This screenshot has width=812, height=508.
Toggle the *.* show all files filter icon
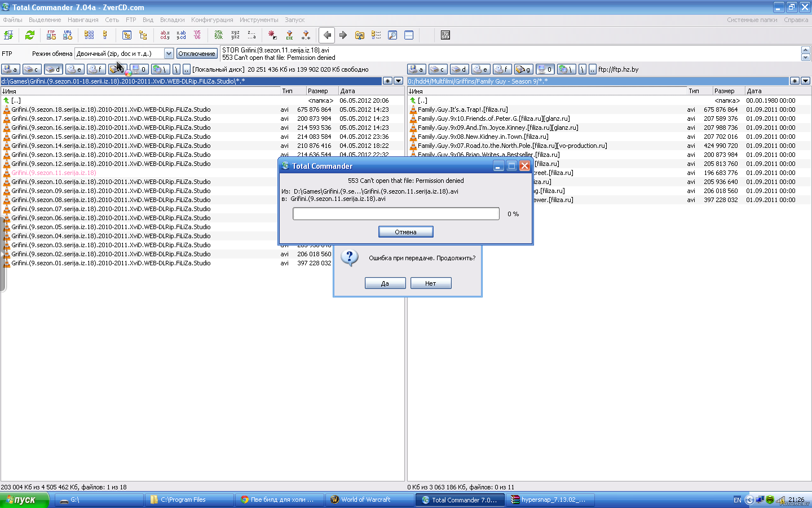(306, 35)
